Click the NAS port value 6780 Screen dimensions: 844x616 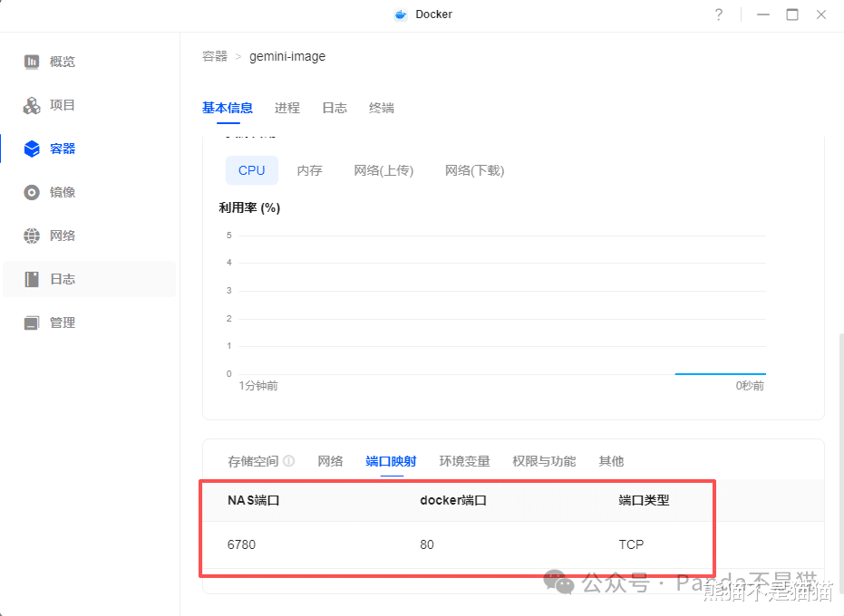click(x=242, y=544)
